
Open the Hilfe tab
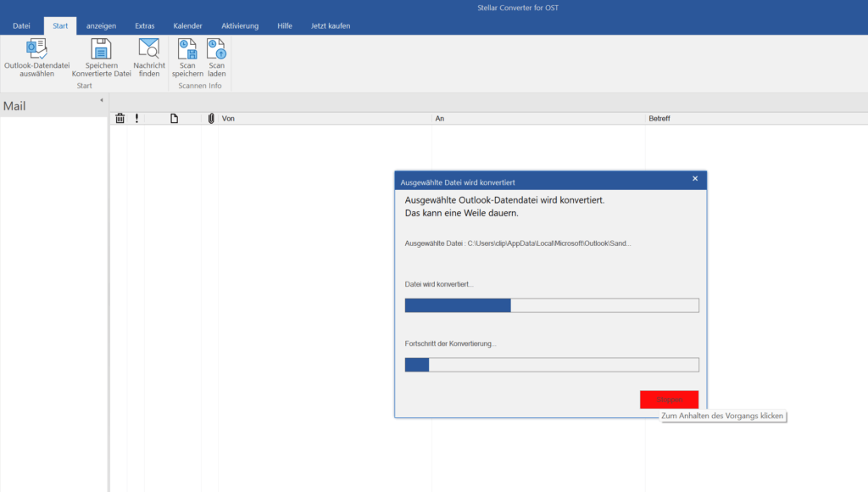coord(285,25)
